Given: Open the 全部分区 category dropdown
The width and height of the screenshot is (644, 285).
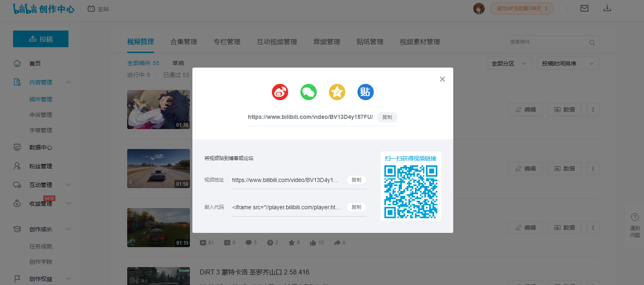Looking at the screenshot, I should coord(509,64).
